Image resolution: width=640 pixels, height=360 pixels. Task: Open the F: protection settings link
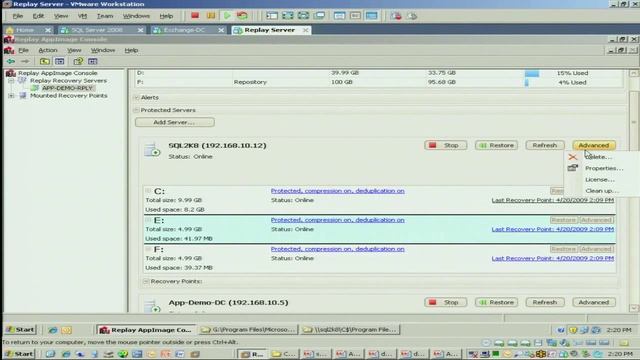(x=338, y=249)
